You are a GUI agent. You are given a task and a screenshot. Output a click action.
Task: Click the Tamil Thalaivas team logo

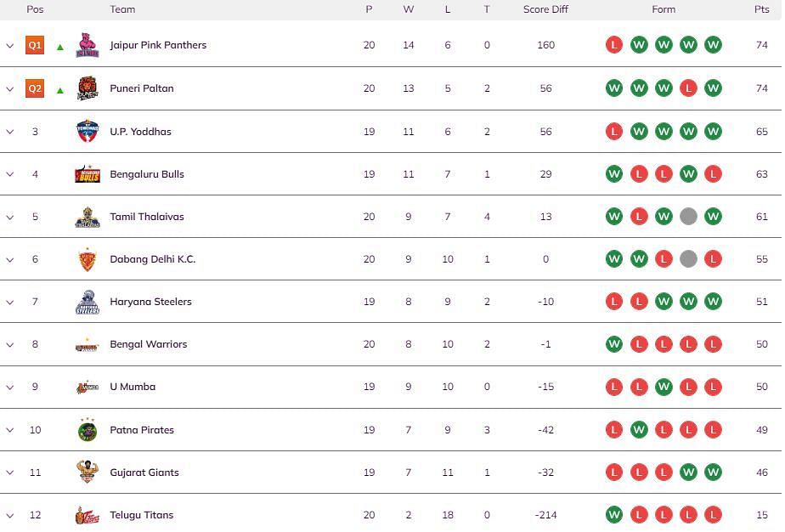coord(88,217)
